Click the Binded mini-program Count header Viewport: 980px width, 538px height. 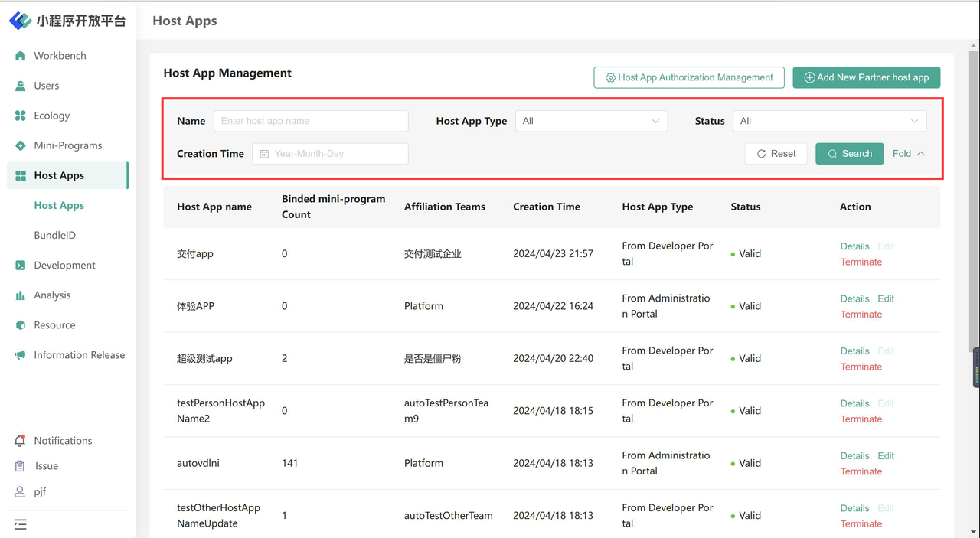tap(334, 207)
